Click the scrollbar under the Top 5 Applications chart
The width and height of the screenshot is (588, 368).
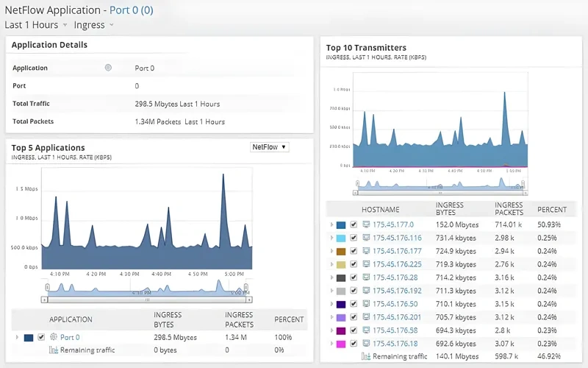coord(147,300)
